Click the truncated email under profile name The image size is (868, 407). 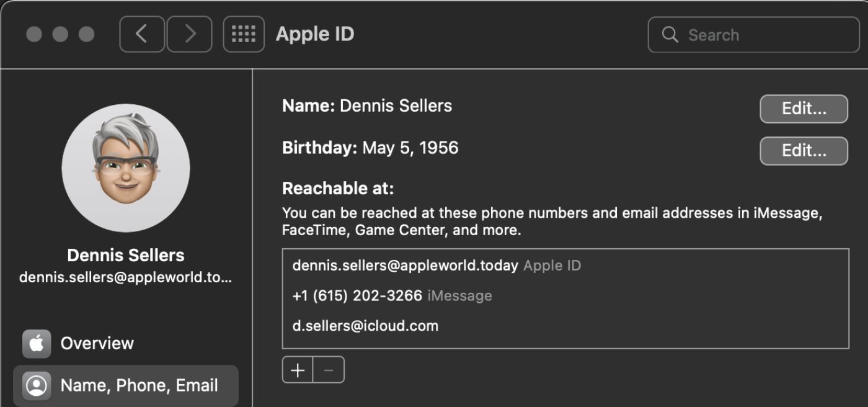[x=126, y=277]
